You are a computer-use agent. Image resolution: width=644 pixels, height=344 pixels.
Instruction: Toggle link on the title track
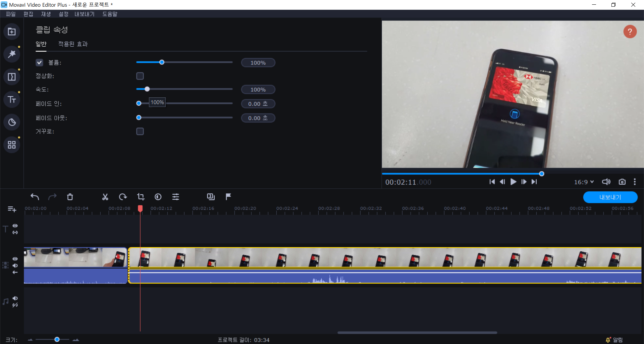tap(15, 232)
